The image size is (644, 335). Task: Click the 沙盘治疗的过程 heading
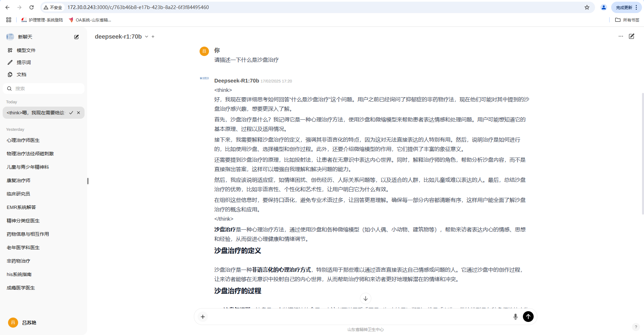(238, 291)
